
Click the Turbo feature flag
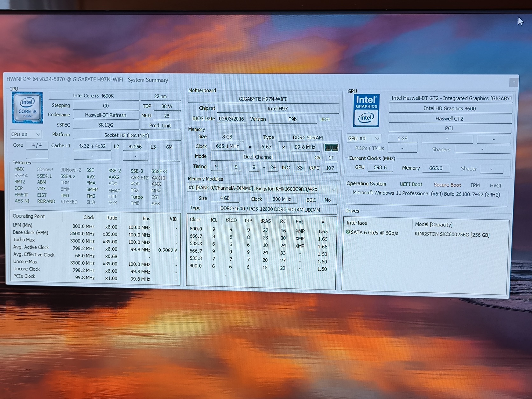[137, 197]
